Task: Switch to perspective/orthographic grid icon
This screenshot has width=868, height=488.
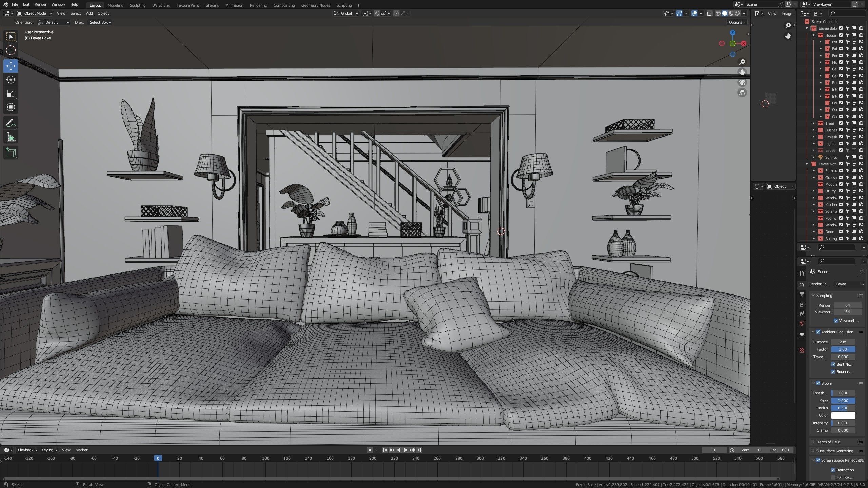Action: pyautogui.click(x=742, y=93)
